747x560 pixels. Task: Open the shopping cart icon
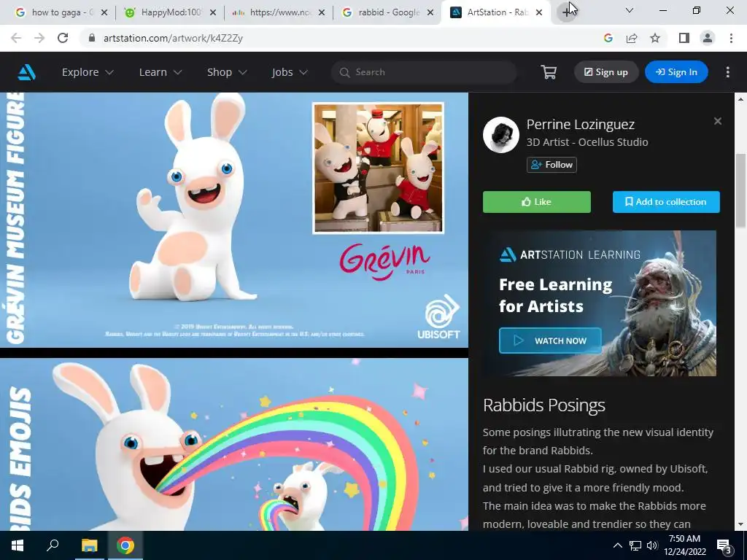[549, 72]
